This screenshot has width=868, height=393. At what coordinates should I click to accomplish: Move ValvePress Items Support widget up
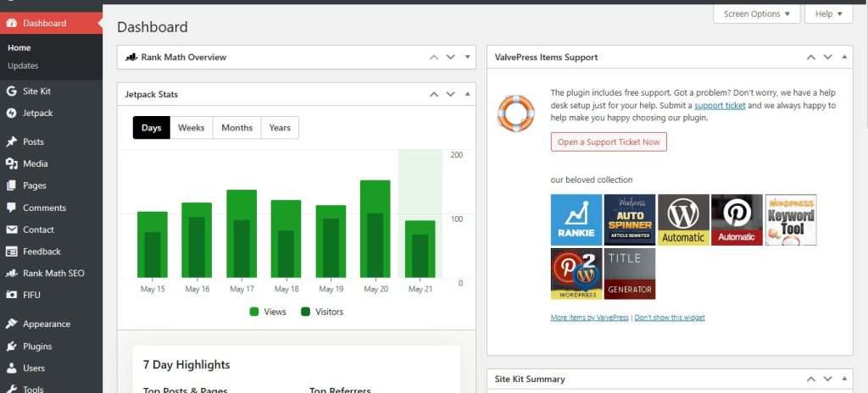pyautogui.click(x=811, y=57)
